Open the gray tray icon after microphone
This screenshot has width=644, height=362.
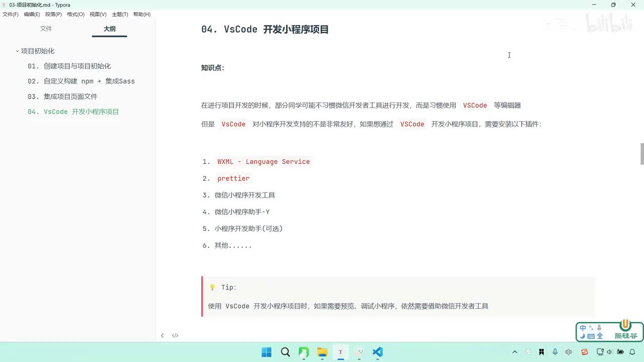569,352
